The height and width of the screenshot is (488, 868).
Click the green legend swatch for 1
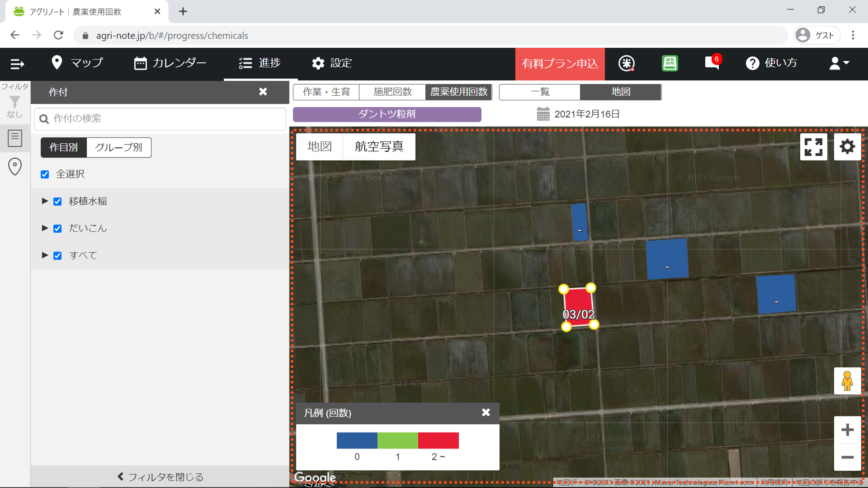[x=398, y=440]
